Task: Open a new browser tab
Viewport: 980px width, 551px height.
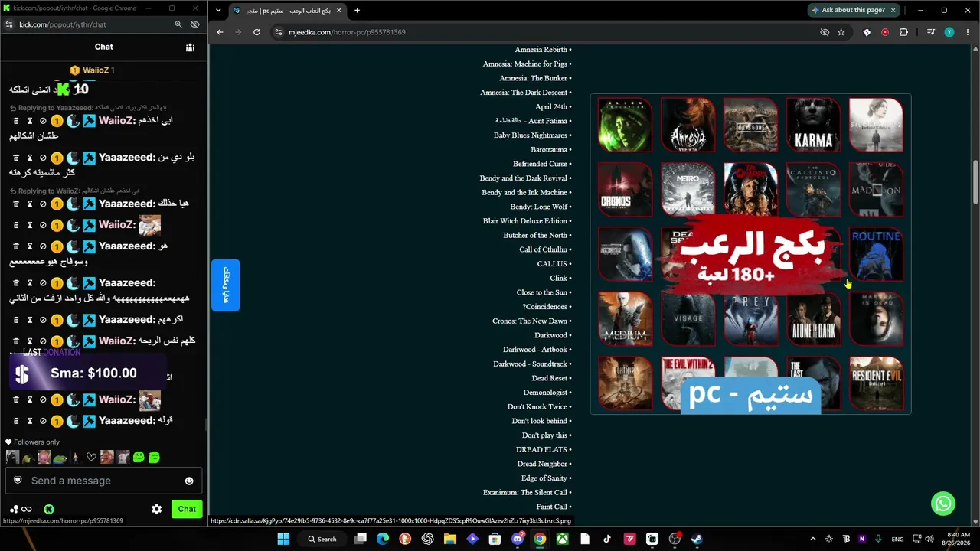Action: pos(357,10)
